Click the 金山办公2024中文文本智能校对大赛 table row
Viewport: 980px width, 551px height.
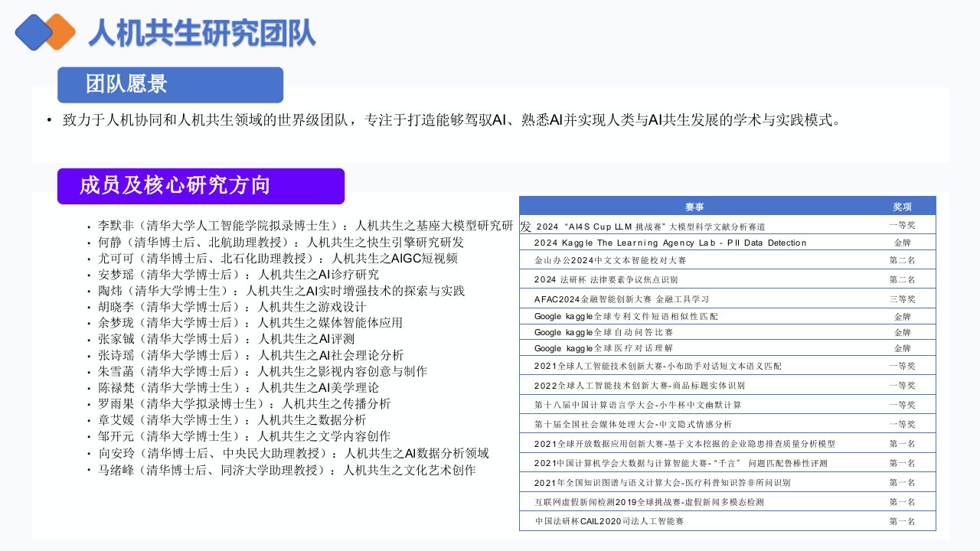[621, 260]
